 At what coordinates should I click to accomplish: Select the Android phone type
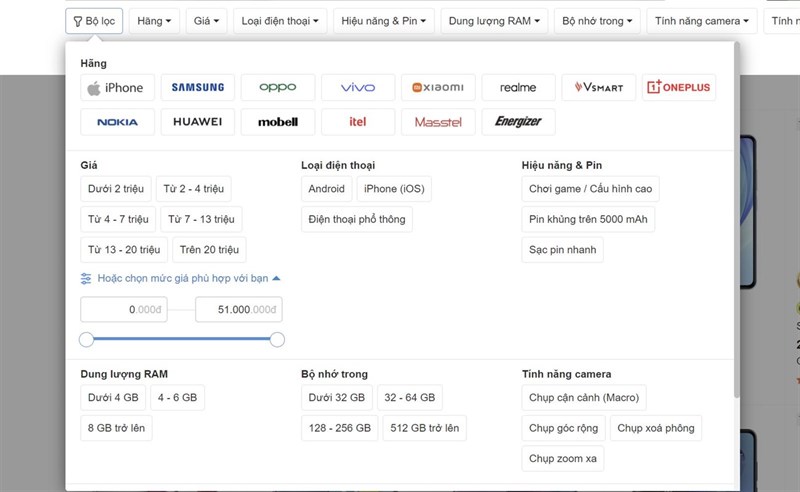tap(327, 189)
